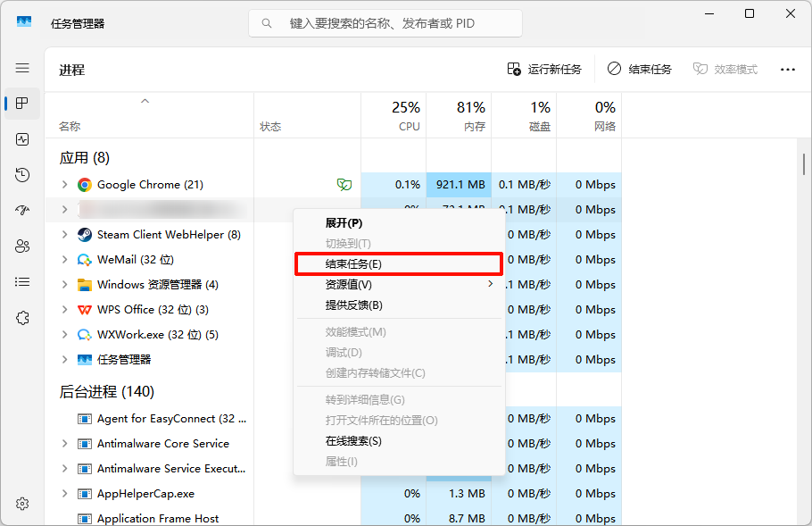Open the ellipsis more-options menu
Viewport: 812px width, 526px height.
pos(787,69)
